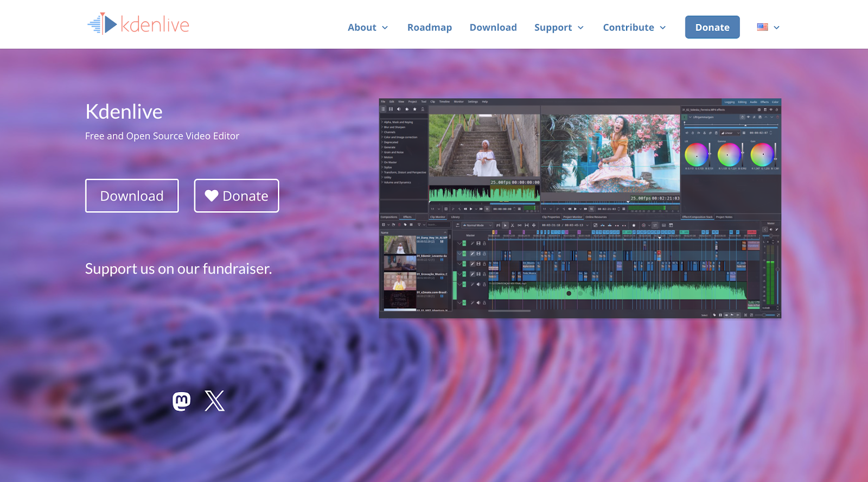Open the Mastodon social link
The width and height of the screenshot is (868, 482).
(x=181, y=401)
